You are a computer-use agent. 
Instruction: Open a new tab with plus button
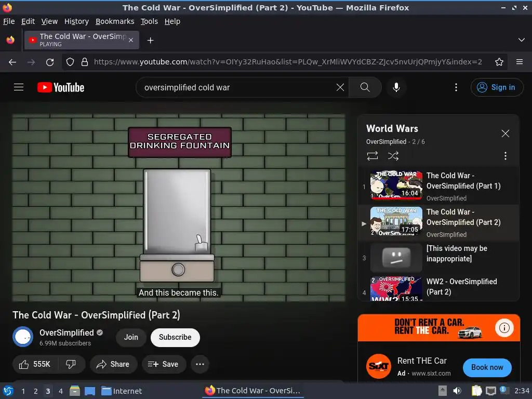[150, 41]
